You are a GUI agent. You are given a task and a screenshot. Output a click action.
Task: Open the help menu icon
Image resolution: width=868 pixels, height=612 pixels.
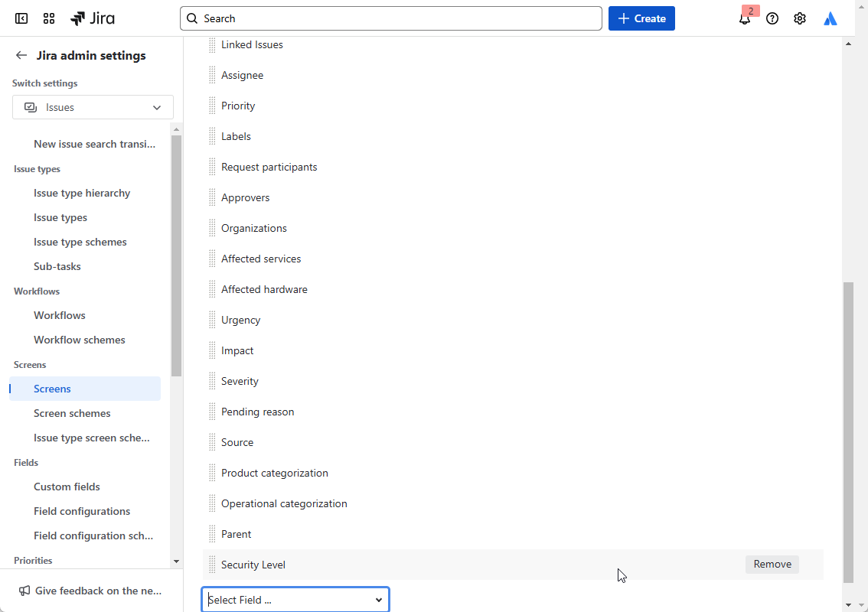click(772, 18)
